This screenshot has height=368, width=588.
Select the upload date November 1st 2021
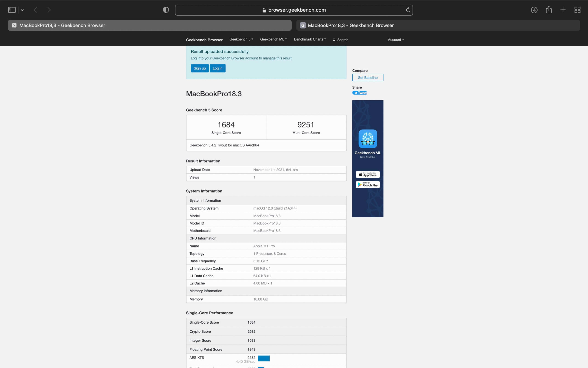click(x=275, y=170)
